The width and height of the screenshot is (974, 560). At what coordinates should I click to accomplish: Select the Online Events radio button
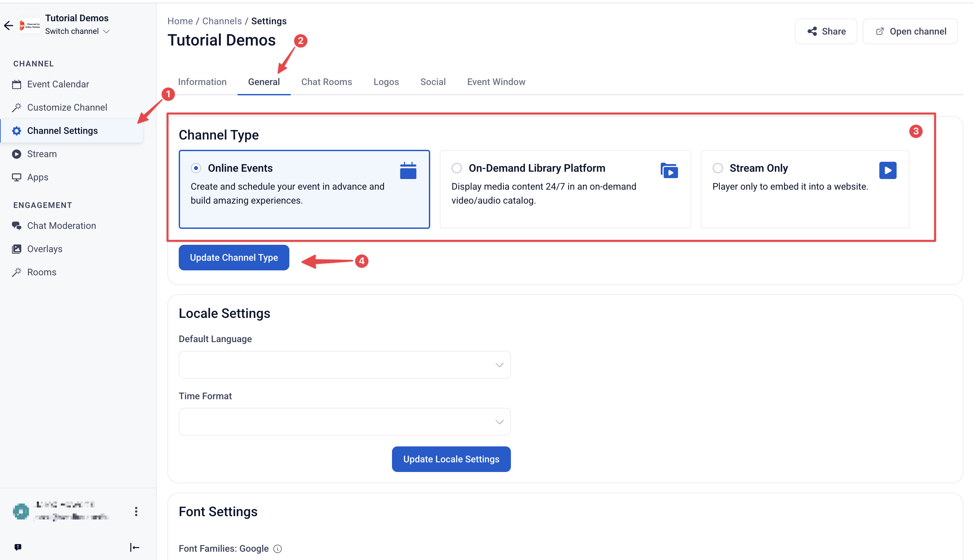pyautogui.click(x=196, y=168)
